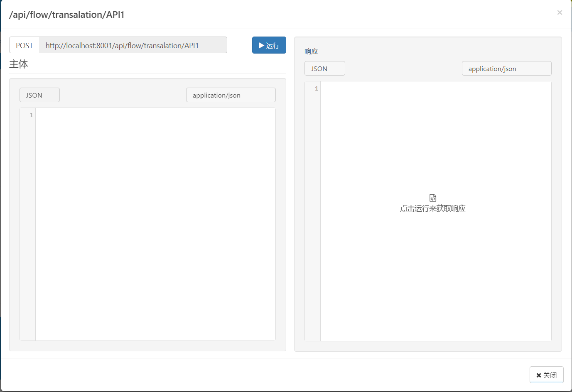Click the /api/flow/transalation/API1 dialog title
572x392 pixels.
click(67, 15)
